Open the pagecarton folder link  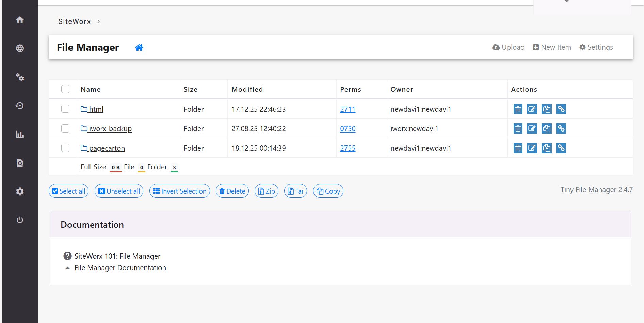(107, 148)
